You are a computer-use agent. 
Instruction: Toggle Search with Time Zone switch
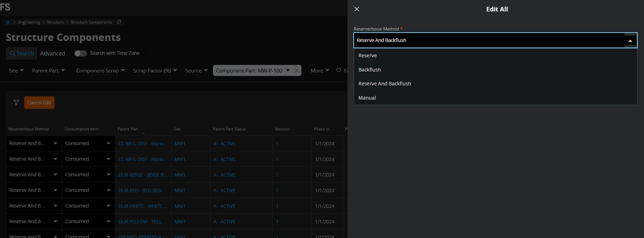pos(80,53)
